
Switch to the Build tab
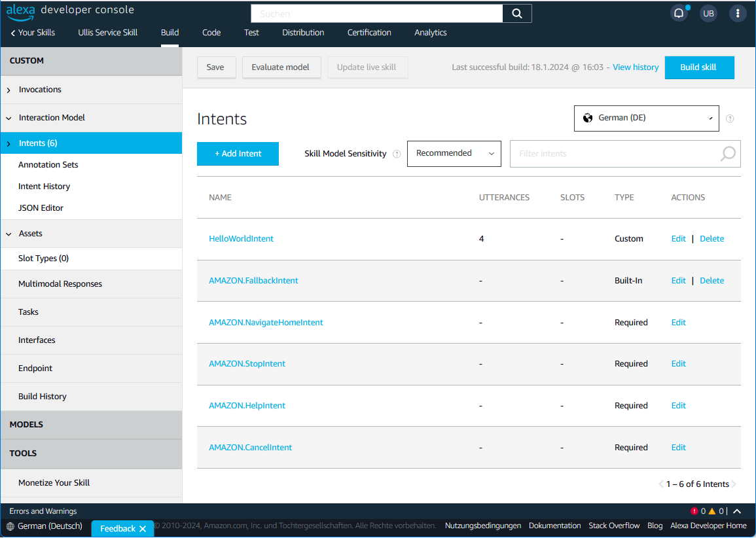point(170,32)
